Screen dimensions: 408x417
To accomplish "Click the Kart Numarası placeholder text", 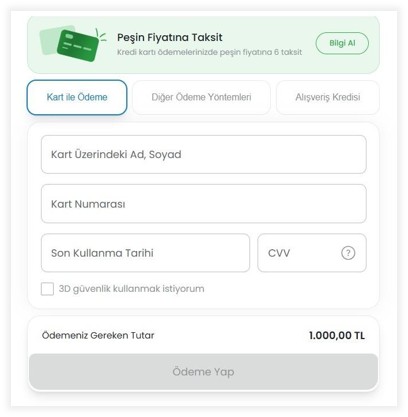I will click(88, 204).
